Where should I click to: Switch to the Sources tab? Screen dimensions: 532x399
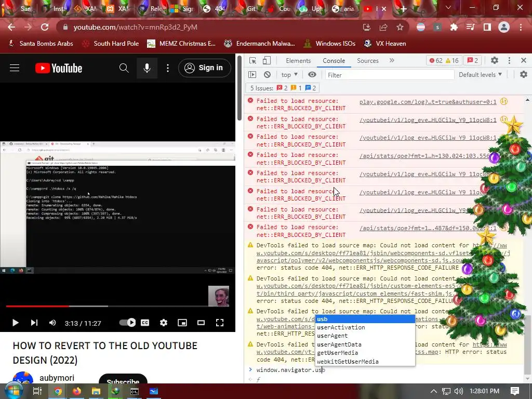tap(367, 61)
